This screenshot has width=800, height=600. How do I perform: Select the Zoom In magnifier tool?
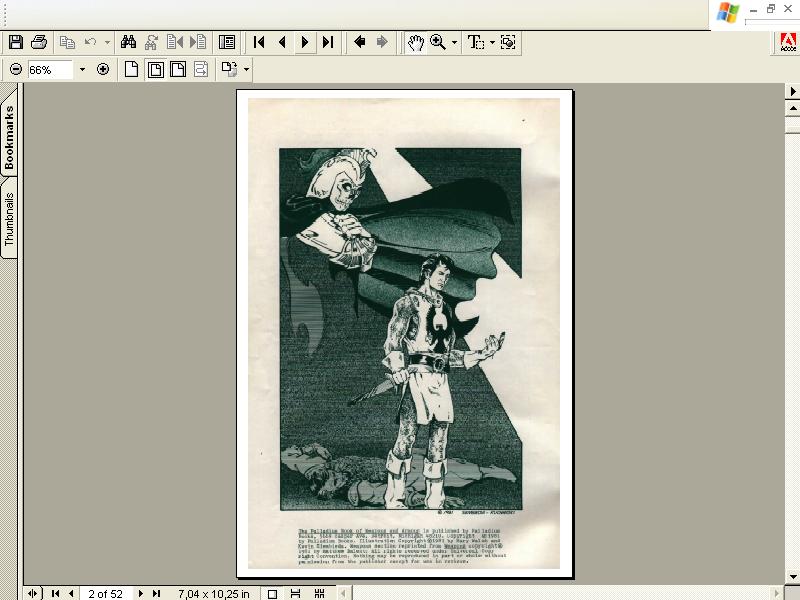pos(438,42)
